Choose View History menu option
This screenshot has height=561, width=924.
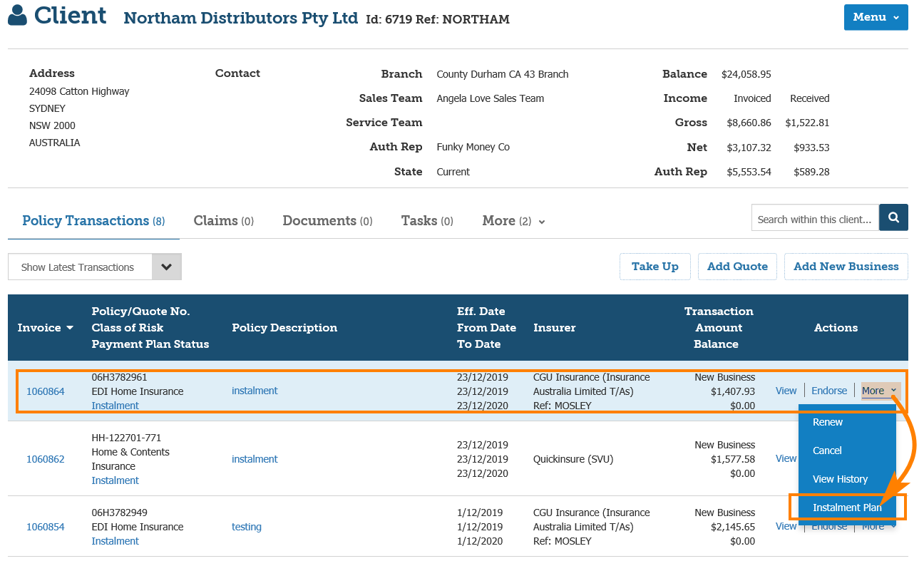[x=840, y=479]
